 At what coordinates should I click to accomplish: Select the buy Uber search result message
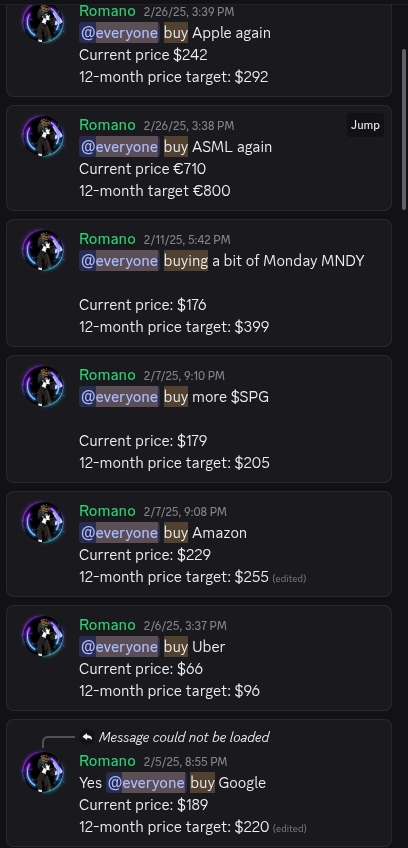199,658
